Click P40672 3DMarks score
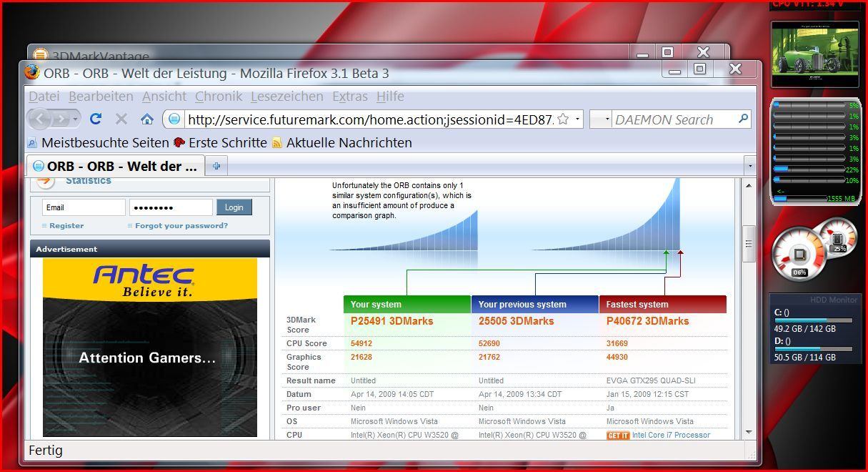Image resolution: width=868 pixels, height=472 pixels. point(647,321)
